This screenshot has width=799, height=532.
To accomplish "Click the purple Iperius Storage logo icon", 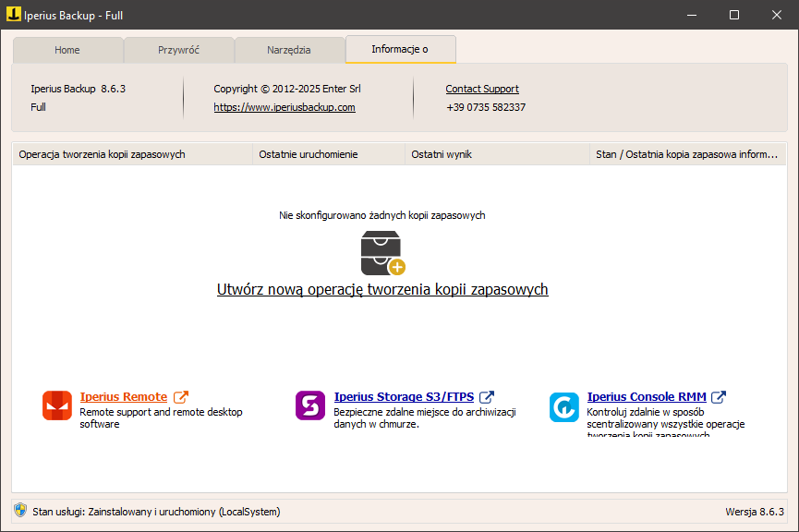I will tap(310, 405).
